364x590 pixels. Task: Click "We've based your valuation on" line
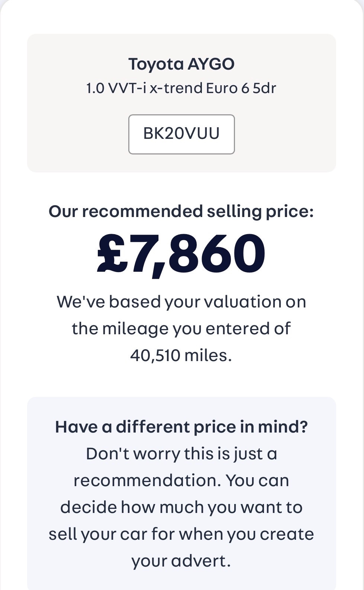pos(181,302)
